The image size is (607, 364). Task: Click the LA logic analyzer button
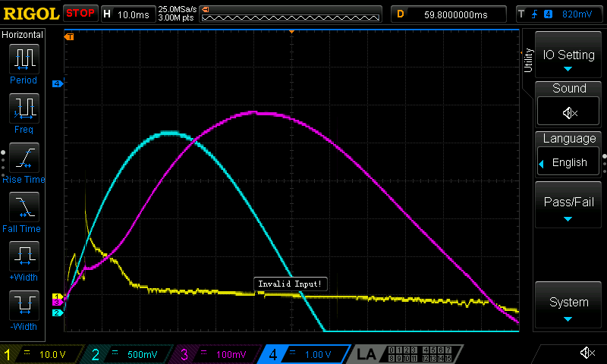[x=366, y=354]
